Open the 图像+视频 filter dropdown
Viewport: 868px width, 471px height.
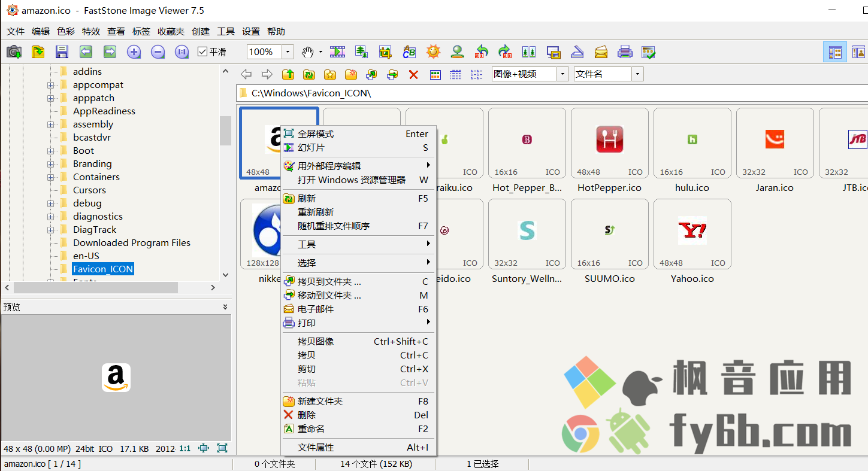562,74
